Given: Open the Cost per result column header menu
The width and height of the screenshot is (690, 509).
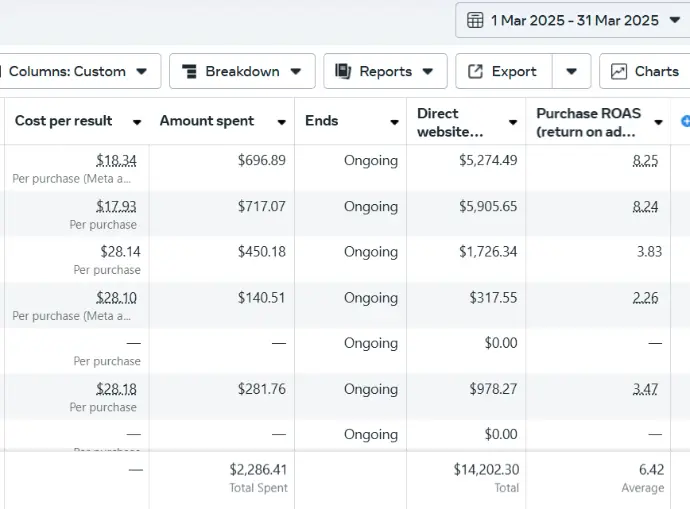Looking at the screenshot, I should click(x=136, y=122).
